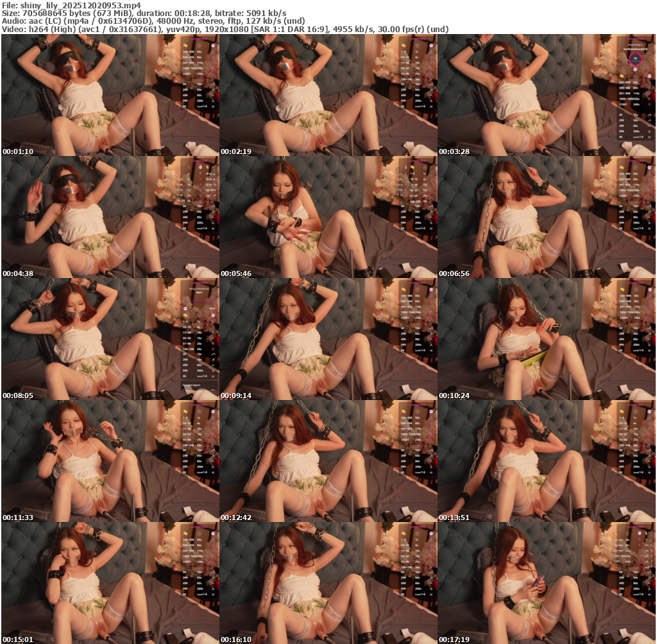657x644 pixels.
Task: Open the 00:05:46 thumbnail frame
Action: 328,217
